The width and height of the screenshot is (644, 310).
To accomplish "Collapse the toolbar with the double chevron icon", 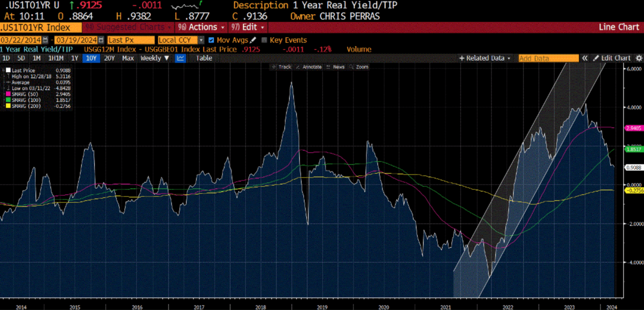I will click(584, 58).
